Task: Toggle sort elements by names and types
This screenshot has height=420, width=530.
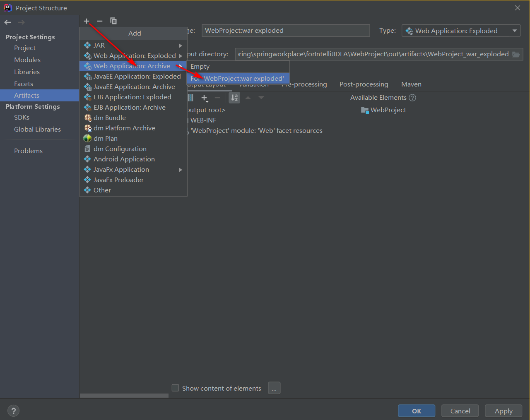Action: tap(234, 98)
